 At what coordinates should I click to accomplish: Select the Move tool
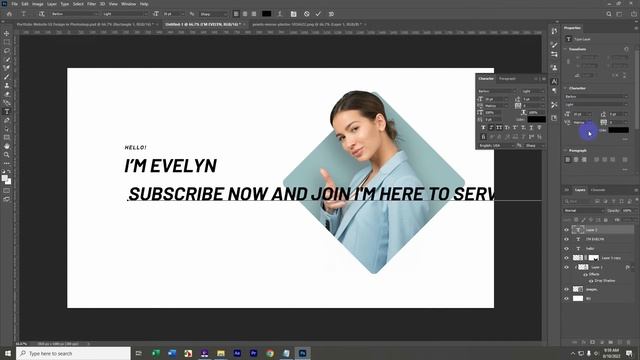point(7,33)
